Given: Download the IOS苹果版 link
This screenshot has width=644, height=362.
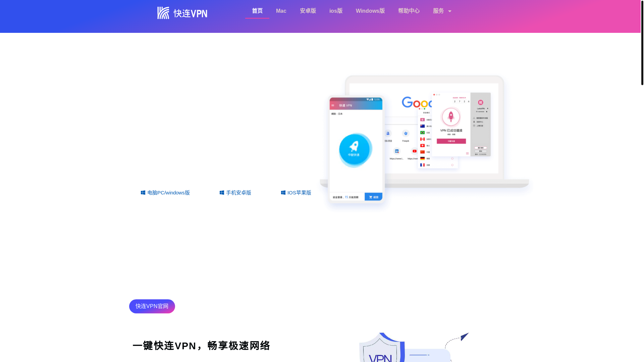Looking at the screenshot, I should pyautogui.click(x=296, y=193).
